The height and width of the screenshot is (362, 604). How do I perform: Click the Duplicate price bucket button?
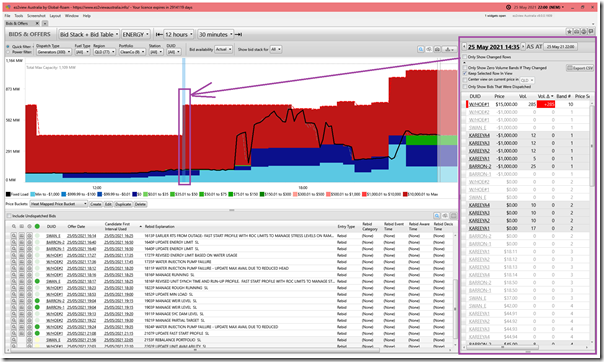tap(123, 204)
